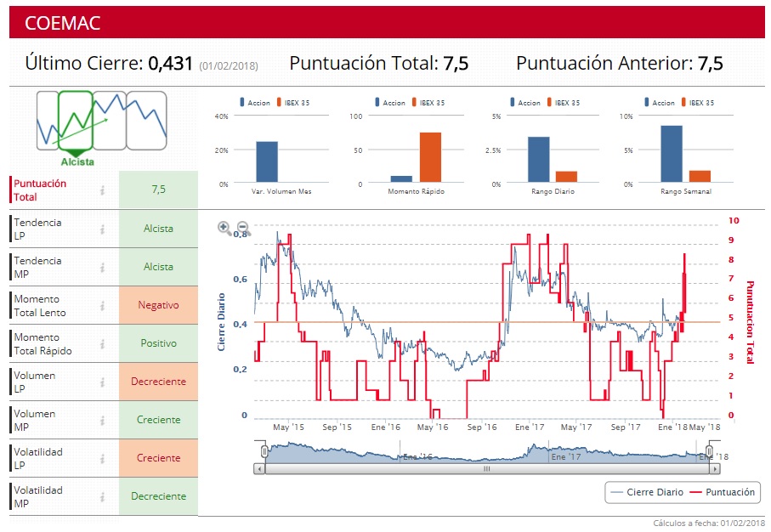This screenshot has width=771, height=532.
Task: Click left handle of chart range navigator
Action: (264, 451)
